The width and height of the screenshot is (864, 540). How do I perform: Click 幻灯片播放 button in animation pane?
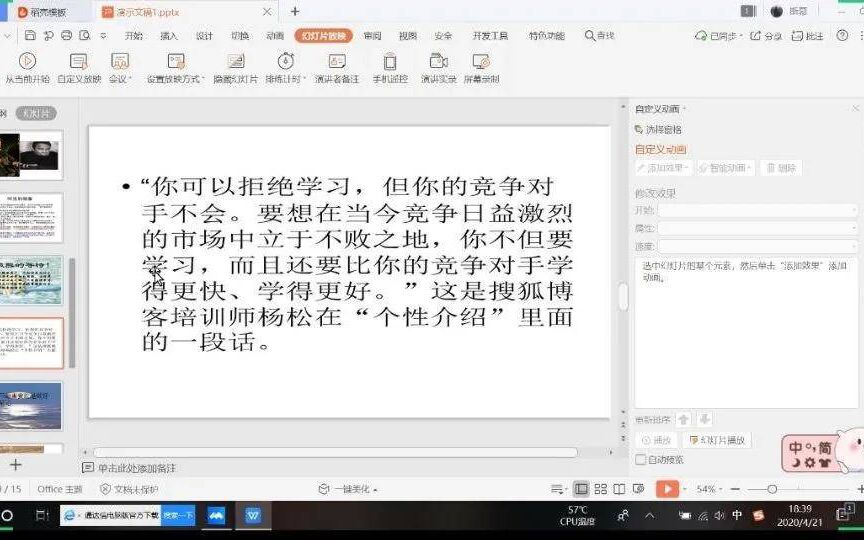click(x=717, y=440)
